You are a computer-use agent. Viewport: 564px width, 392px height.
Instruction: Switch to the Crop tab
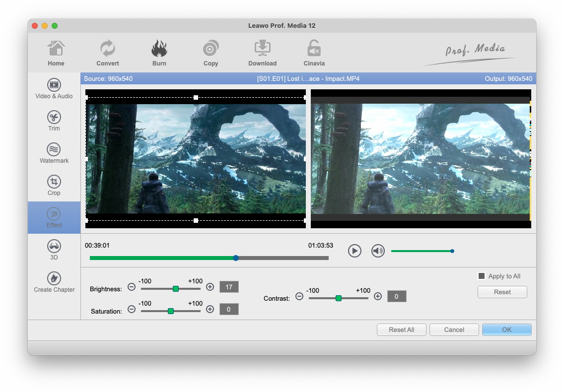pos(54,186)
